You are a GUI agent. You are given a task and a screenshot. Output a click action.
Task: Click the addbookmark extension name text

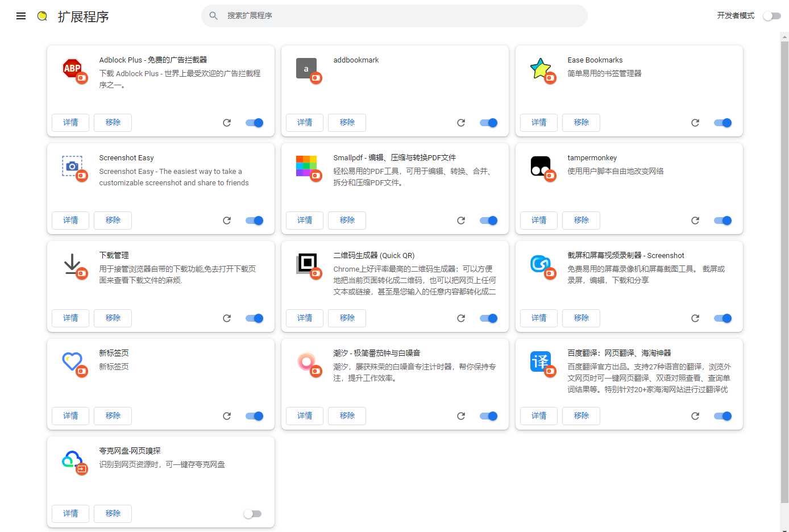coord(356,60)
